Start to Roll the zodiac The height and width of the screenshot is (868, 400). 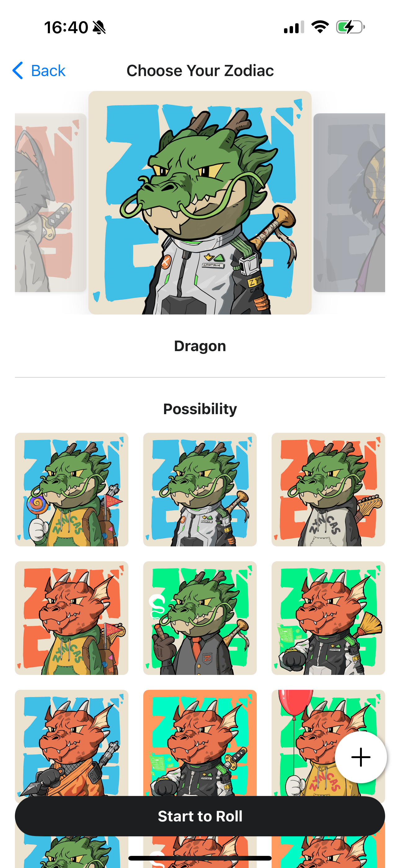coord(200,816)
